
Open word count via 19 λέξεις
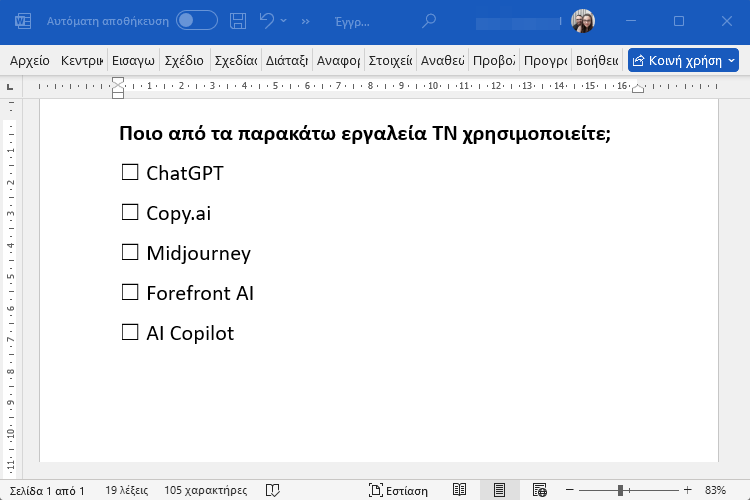point(126,490)
